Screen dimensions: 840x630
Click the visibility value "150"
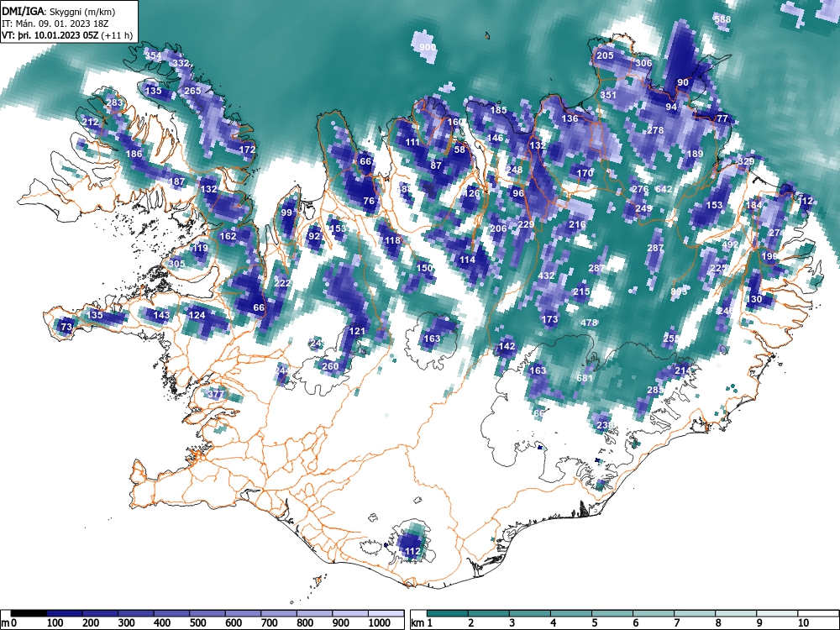[424, 268]
